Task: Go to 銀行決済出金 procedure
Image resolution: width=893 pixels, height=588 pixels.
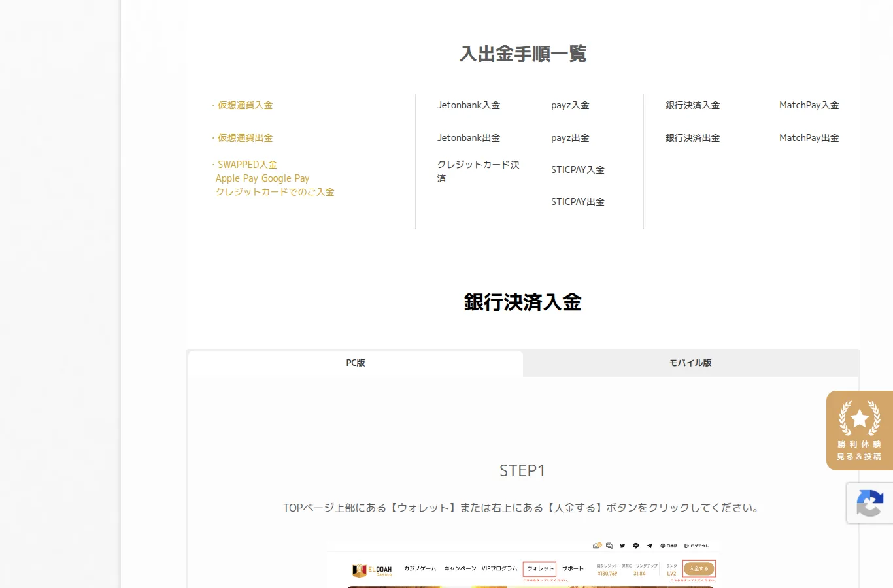Action: pyautogui.click(x=692, y=138)
